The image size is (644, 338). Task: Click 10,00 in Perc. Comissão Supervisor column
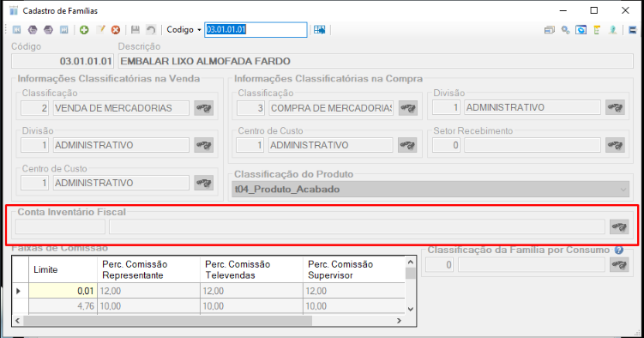pyautogui.click(x=354, y=306)
